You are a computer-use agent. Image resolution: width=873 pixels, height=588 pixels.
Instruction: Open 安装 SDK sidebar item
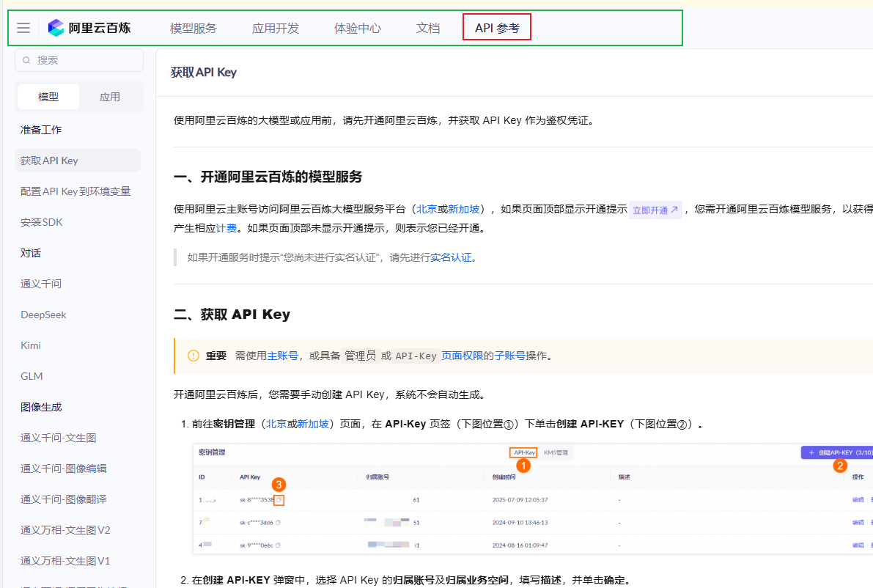42,222
